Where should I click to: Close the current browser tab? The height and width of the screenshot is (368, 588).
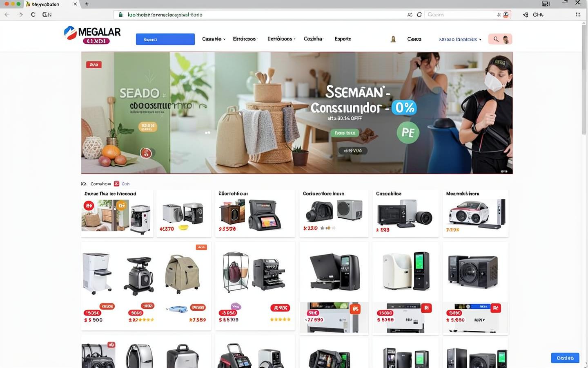point(75,4)
